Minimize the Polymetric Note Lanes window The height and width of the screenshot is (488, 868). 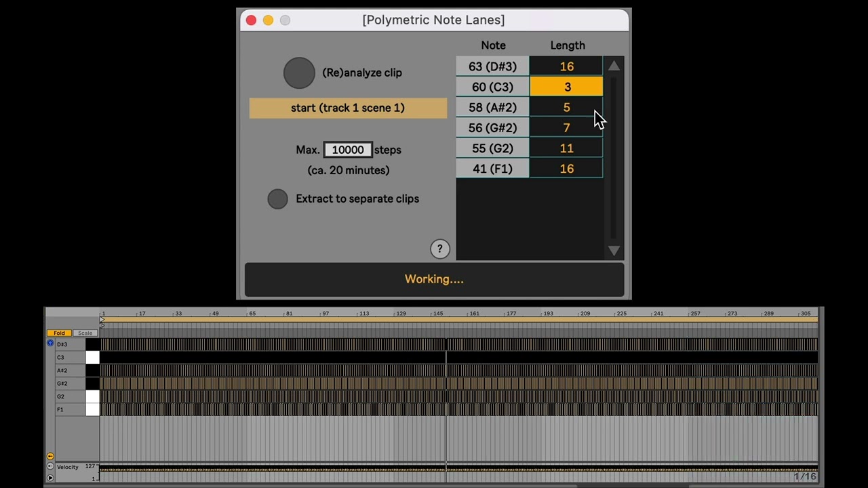[268, 20]
